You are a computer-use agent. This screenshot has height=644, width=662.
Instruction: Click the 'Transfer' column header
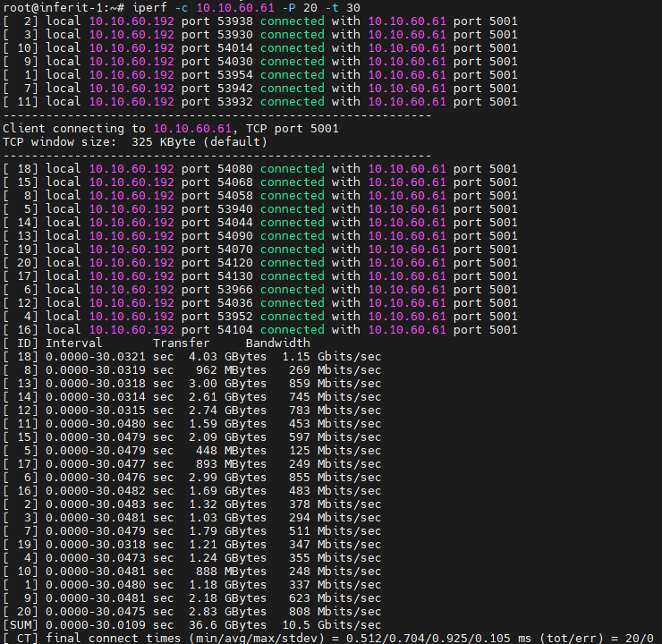coord(181,343)
